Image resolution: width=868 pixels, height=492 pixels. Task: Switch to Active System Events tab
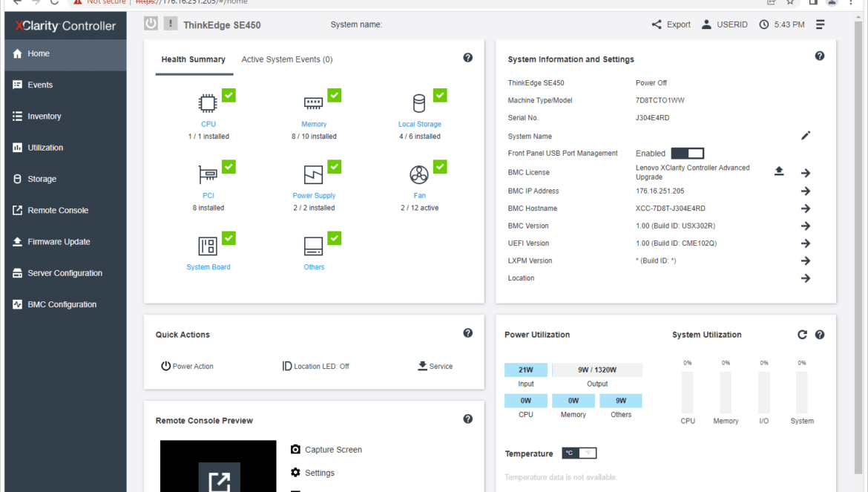(287, 59)
